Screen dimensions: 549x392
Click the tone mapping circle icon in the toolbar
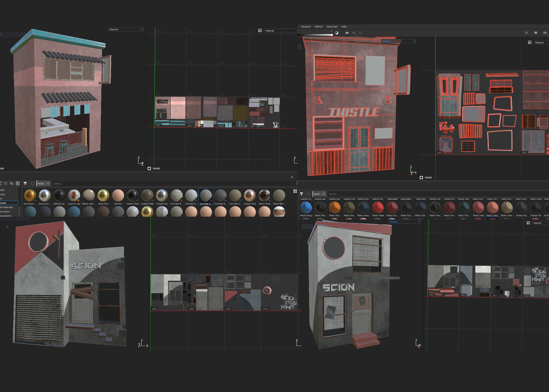(337, 33)
